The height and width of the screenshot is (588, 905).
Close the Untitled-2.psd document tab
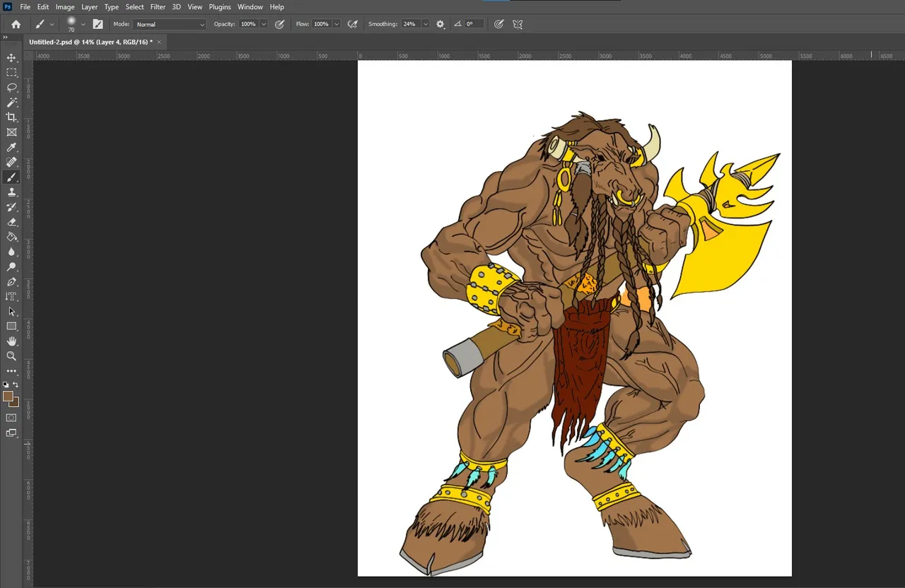159,42
